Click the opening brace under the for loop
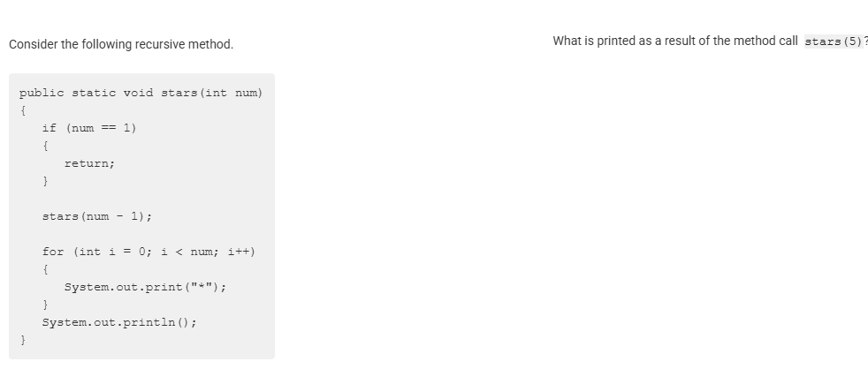Viewport: 868px width, 369px height. [x=45, y=269]
